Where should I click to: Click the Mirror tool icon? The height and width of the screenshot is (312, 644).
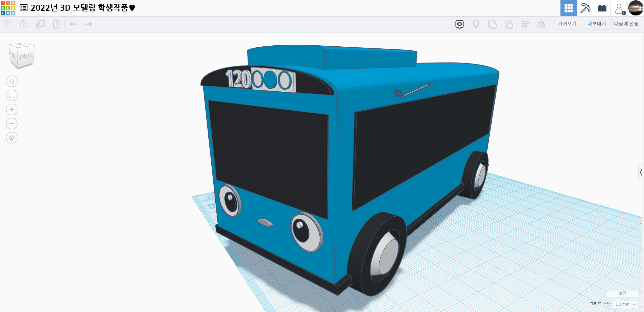(541, 25)
